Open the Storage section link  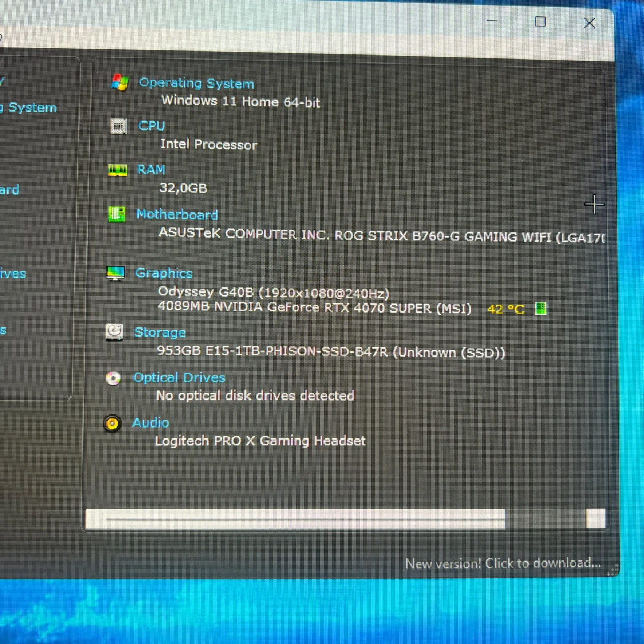click(x=160, y=332)
